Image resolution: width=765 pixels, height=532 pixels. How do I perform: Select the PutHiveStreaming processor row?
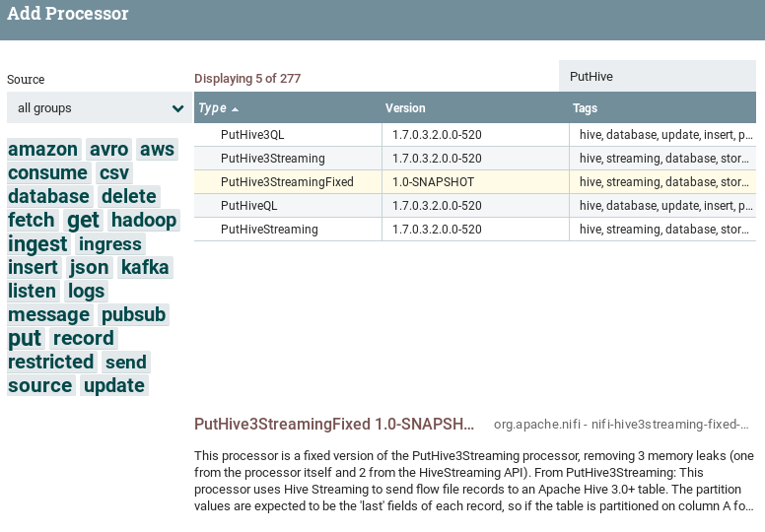tap(475, 230)
